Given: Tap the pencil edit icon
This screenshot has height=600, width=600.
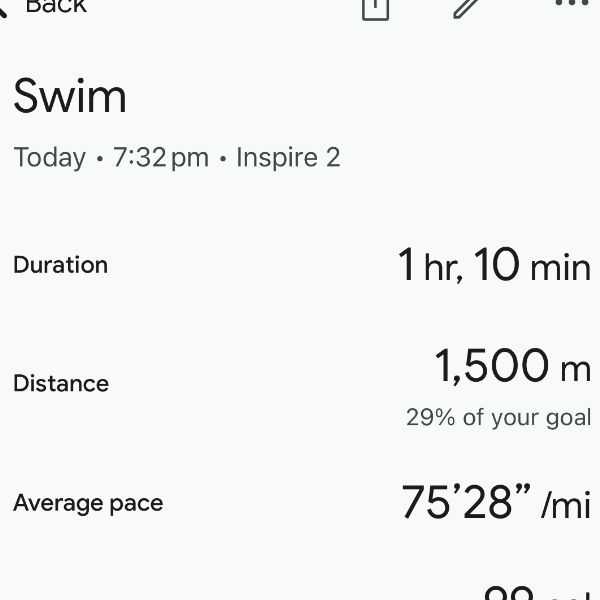Looking at the screenshot, I should click(466, 7).
